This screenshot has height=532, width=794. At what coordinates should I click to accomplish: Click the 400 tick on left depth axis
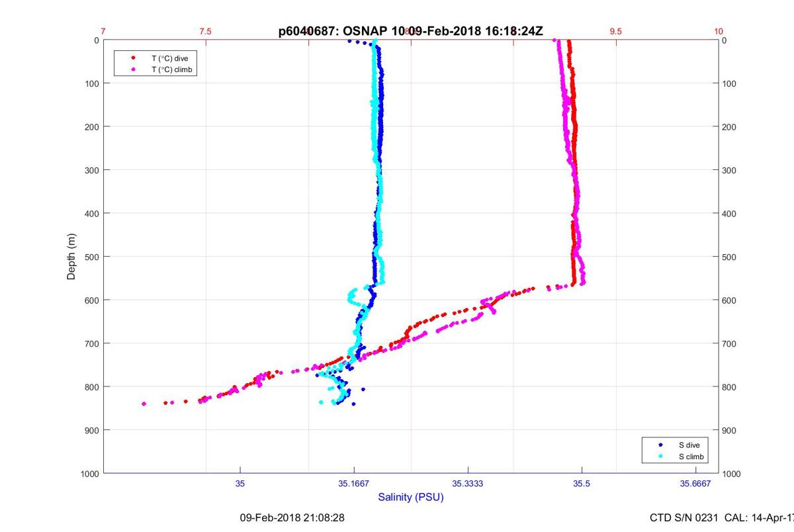pyautogui.click(x=91, y=213)
